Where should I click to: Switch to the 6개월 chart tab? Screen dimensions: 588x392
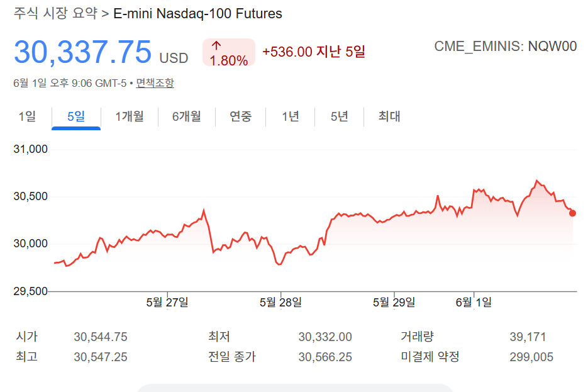[186, 116]
